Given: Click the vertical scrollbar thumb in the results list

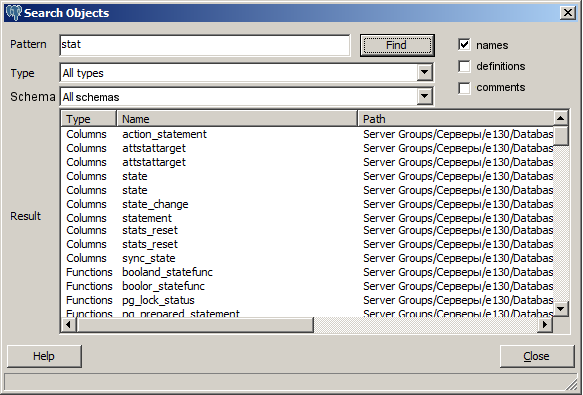Looking at the screenshot, I should tap(561, 136).
